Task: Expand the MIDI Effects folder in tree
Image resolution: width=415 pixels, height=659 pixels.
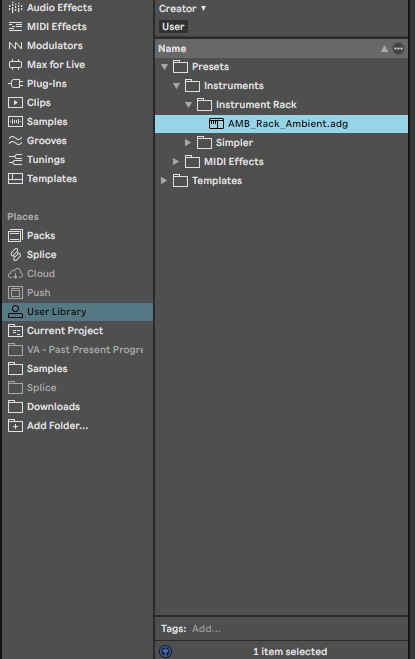Action: click(x=176, y=161)
